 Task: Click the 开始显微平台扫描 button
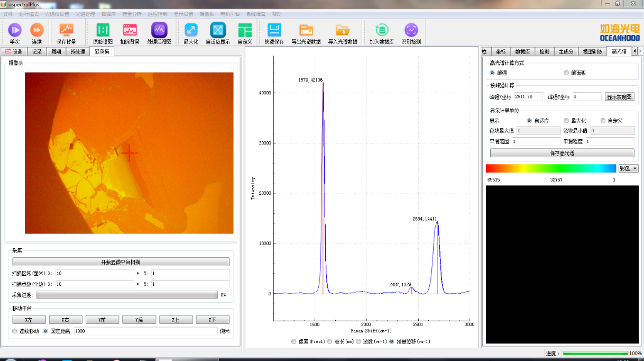121,262
